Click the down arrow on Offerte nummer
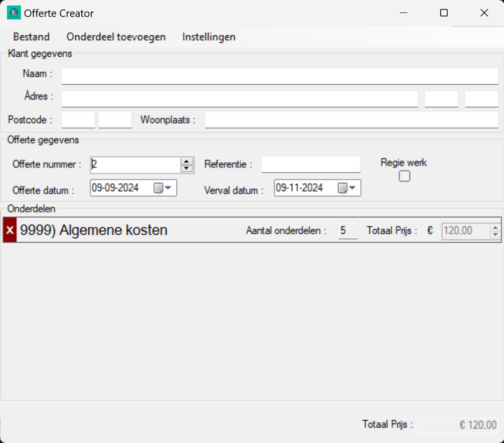The image size is (504, 443). click(x=187, y=168)
